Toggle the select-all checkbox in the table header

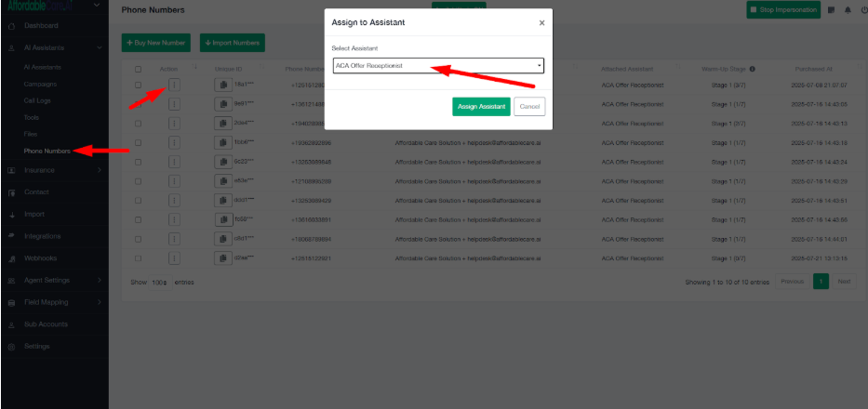coord(139,69)
